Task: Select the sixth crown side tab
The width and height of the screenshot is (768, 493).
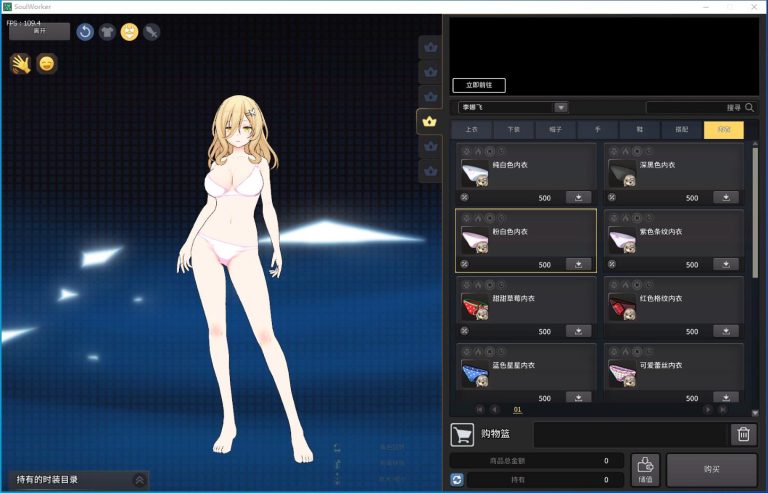Action: [431, 171]
